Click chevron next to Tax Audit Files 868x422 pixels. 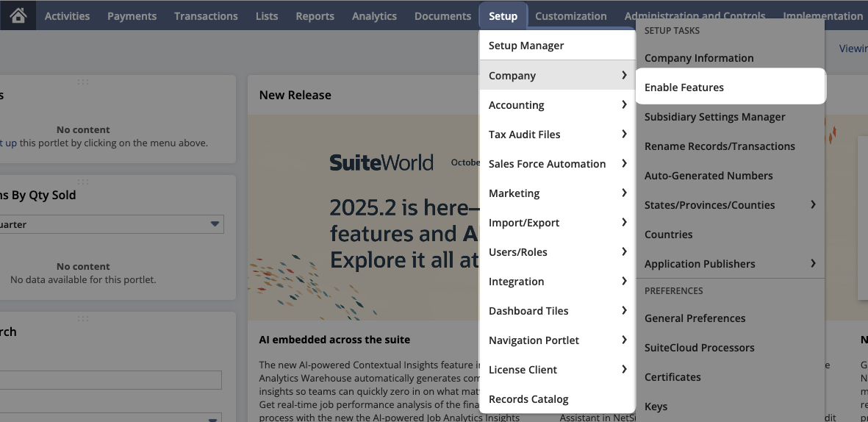point(624,134)
